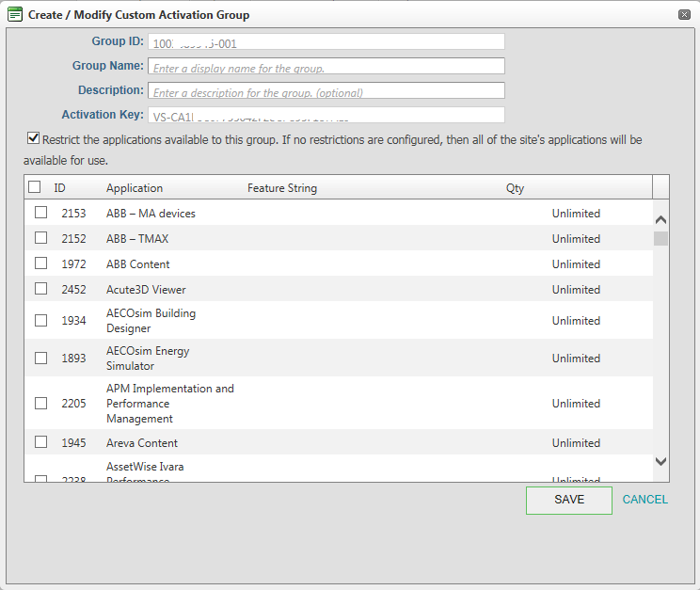This screenshot has width=700, height=590.
Task: Check the AECOsim Building Designer checkbox
Action: pyautogui.click(x=41, y=320)
